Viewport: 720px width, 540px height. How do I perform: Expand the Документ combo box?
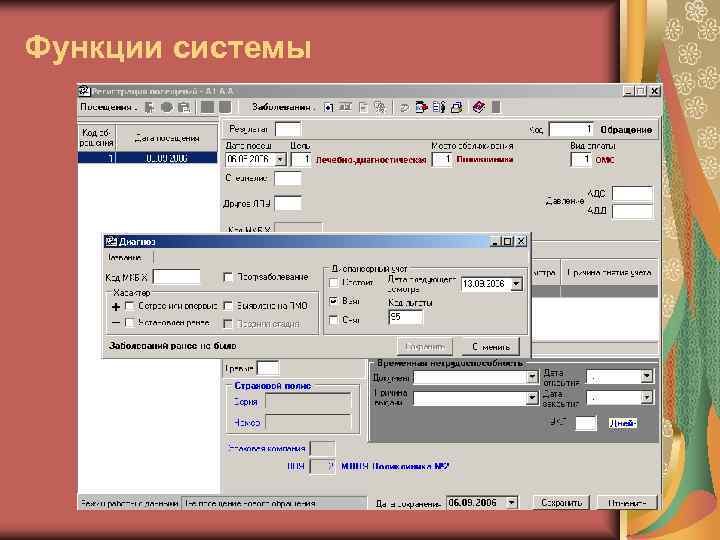(532, 377)
